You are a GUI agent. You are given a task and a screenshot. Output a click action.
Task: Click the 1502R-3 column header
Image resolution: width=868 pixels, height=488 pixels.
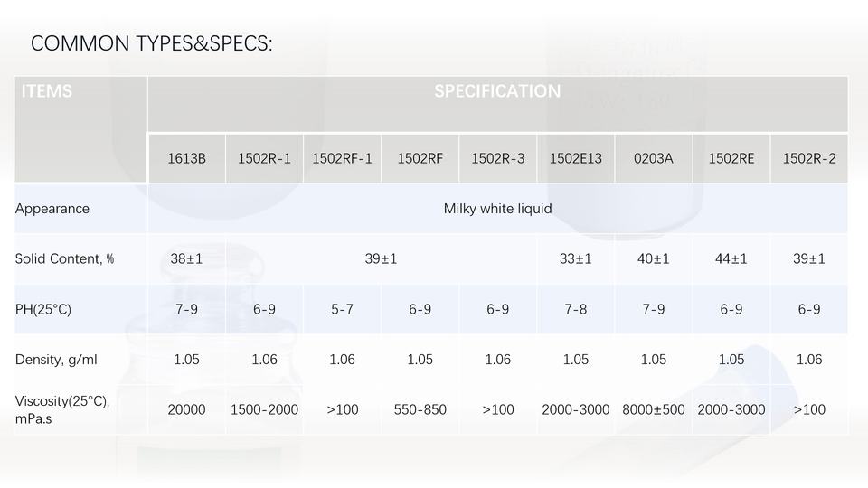497,159
